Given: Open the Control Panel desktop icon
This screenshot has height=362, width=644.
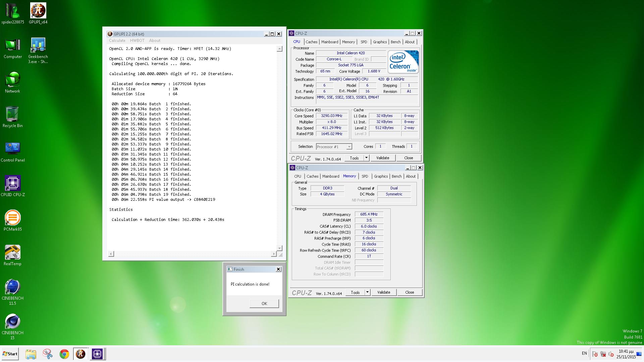Looking at the screenshot, I should 13,152.
